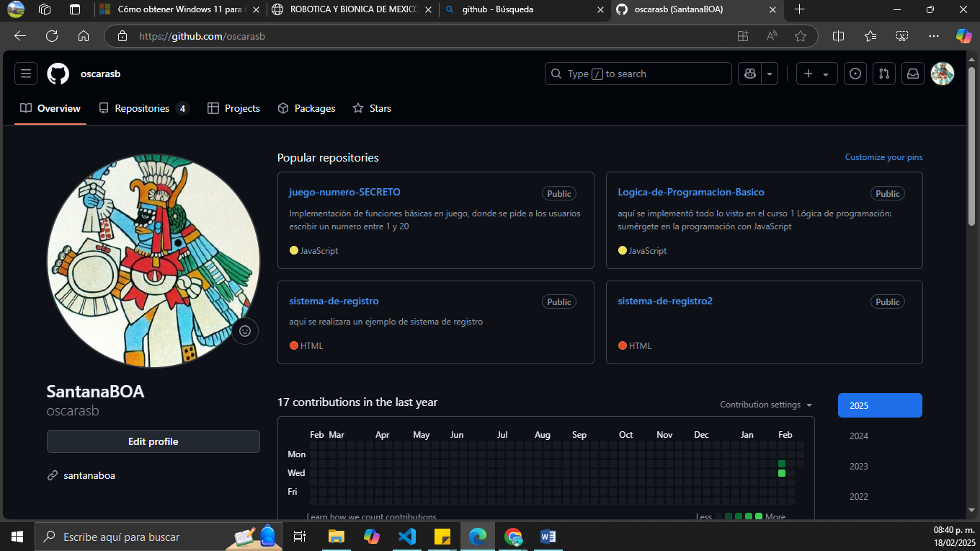Viewport: 980px width, 551px height.
Task: Click the brightest green legend square near More
Action: point(759,516)
